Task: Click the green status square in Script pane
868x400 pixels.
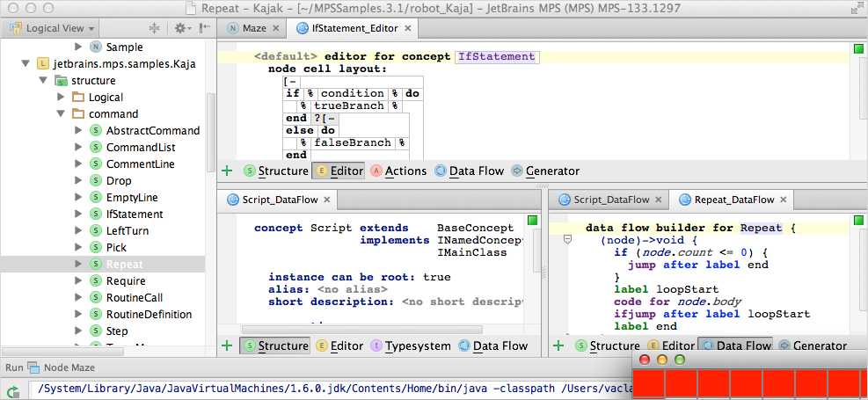Action: click(x=533, y=221)
